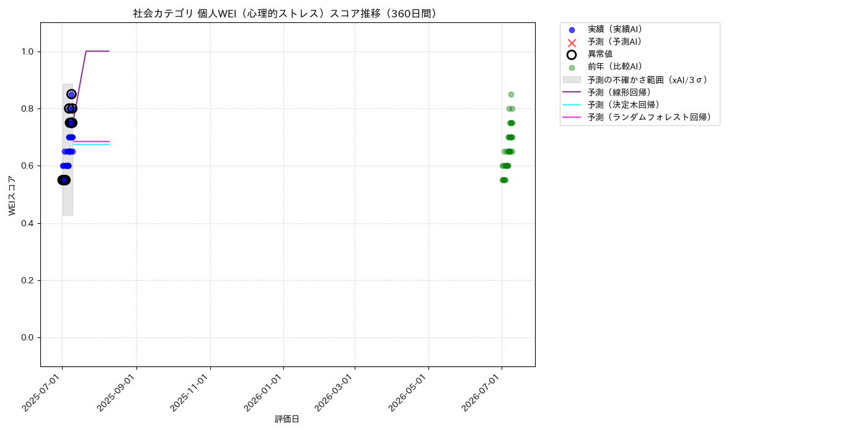
Task: Click the red X beside 予測(予測AI)
Action: (572, 42)
